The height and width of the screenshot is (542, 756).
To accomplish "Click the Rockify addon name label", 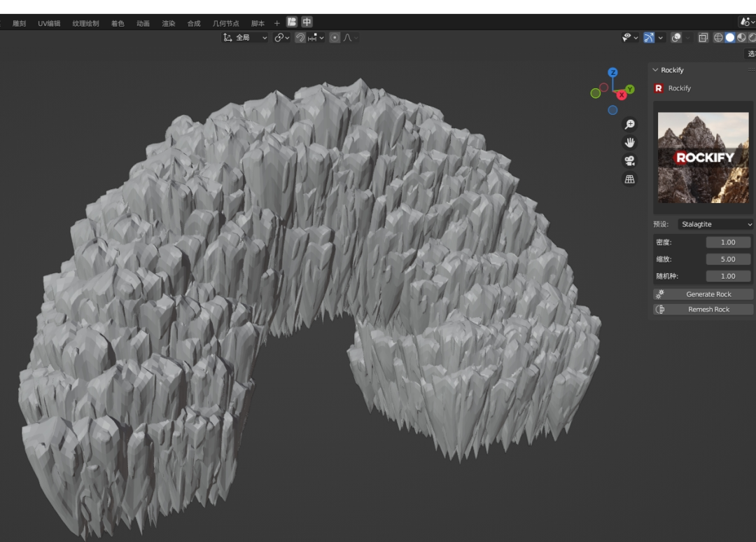I will tap(679, 88).
